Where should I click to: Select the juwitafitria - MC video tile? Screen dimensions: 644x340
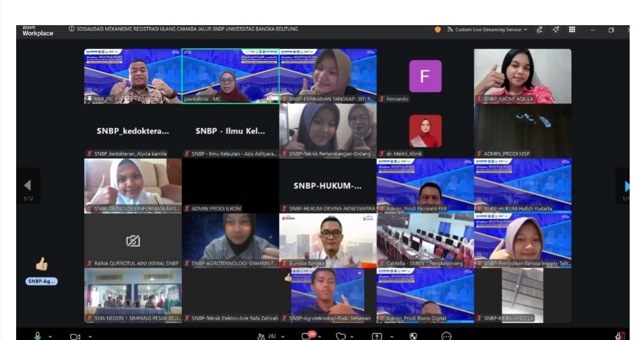pyautogui.click(x=230, y=76)
